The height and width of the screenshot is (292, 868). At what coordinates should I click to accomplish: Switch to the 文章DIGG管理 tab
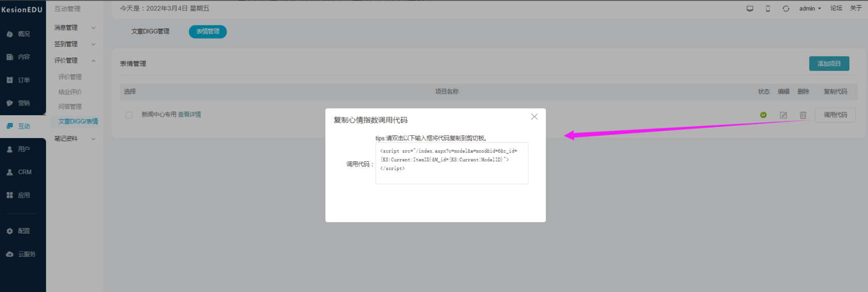[x=150, y=32]
